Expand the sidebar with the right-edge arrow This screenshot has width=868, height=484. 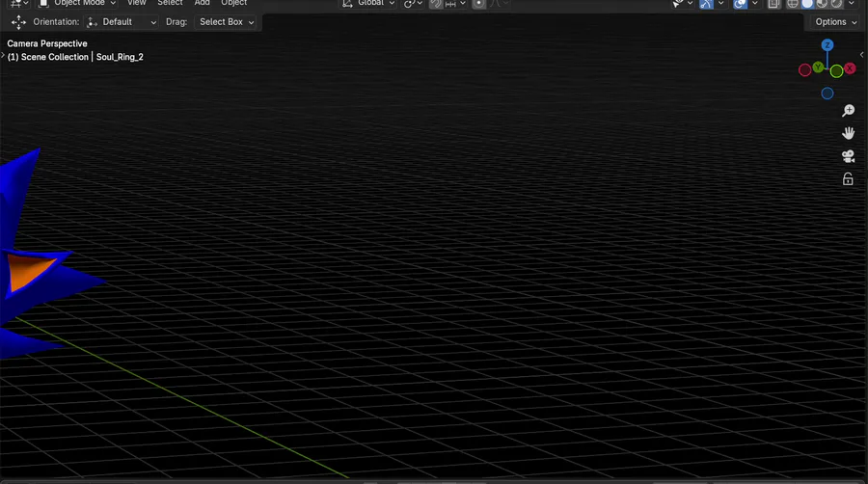click(x=862, y=54)
